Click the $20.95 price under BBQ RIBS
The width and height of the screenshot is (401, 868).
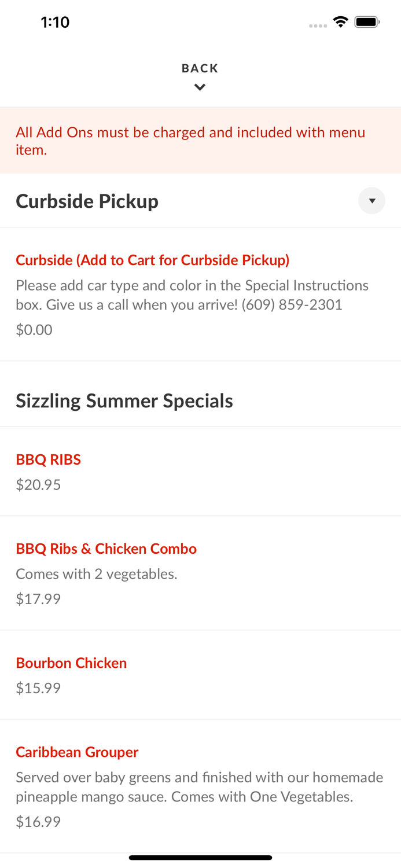click(x=38, y=484)
